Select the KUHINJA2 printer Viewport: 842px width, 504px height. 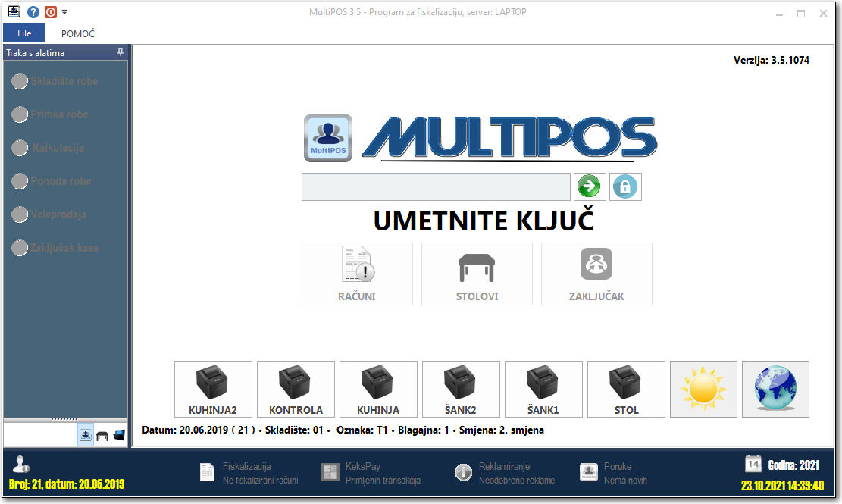213,389
